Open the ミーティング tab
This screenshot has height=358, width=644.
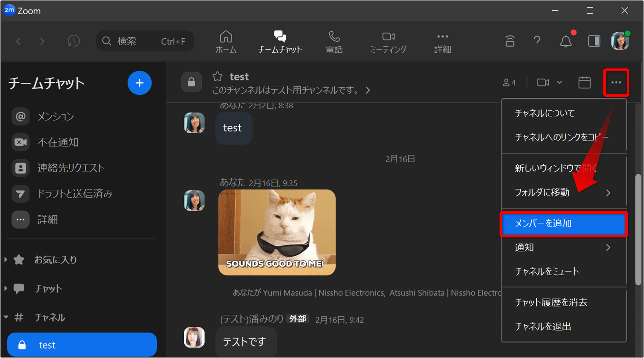(388, 42)
